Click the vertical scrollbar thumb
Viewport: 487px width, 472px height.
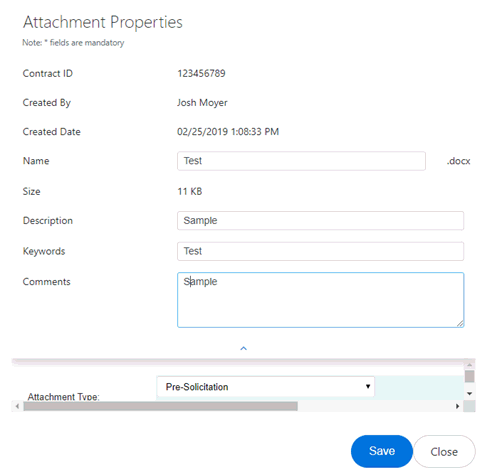click(x=469, y=377)
